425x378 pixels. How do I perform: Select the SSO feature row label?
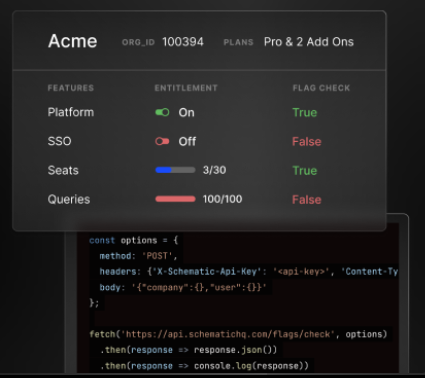coord(59,141)
